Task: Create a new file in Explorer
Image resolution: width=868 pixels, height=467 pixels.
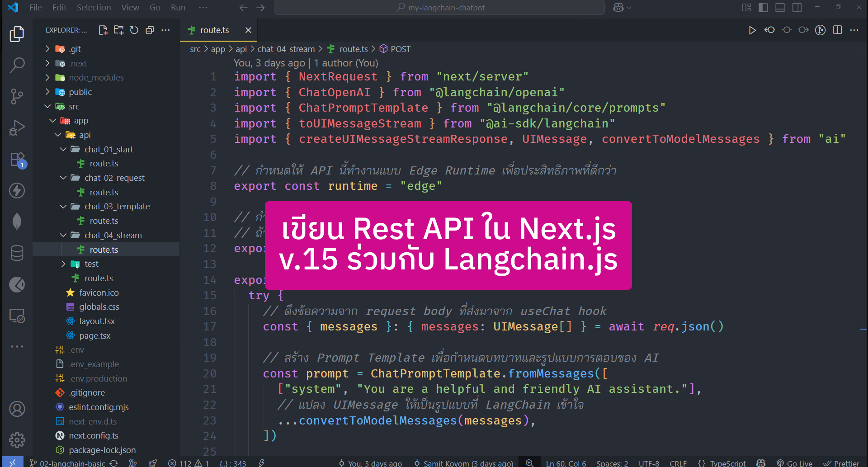Action: point(103,30)
